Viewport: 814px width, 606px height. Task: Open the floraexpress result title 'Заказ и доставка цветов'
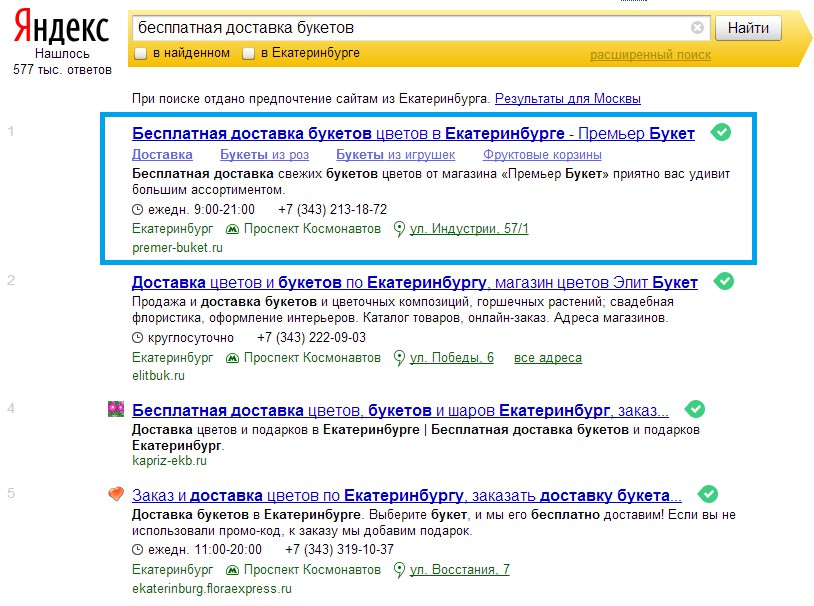click(x=407, y=495)
